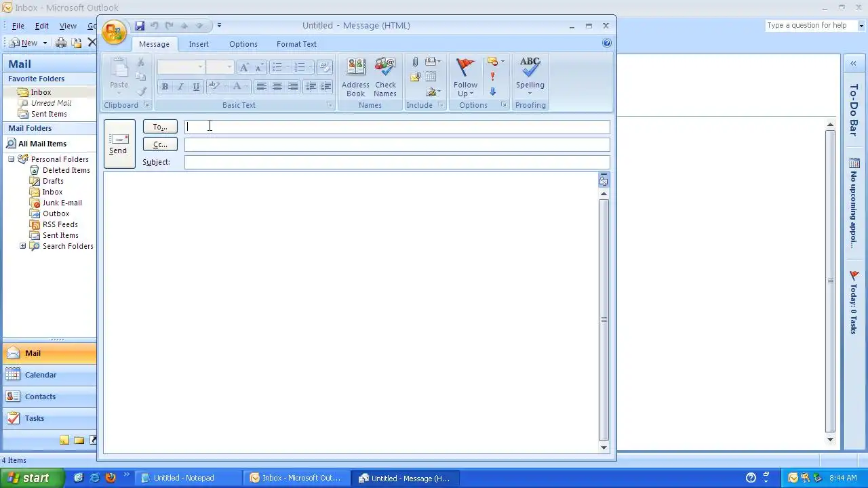Toggle Bold formatting

point(165,86)
